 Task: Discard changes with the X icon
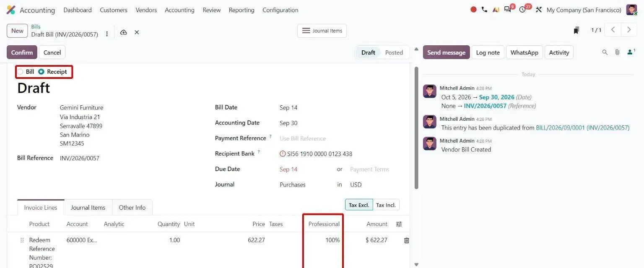click(137, 32)
